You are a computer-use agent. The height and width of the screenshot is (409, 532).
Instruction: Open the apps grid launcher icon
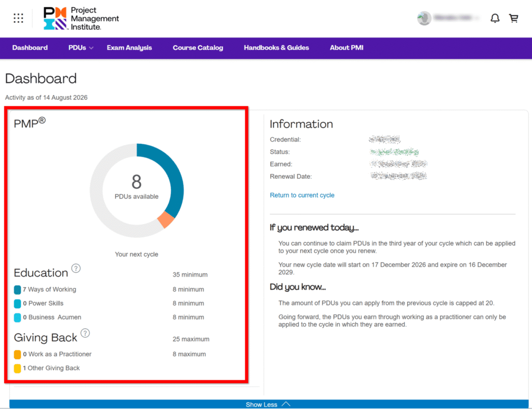[x=18, y=18]
